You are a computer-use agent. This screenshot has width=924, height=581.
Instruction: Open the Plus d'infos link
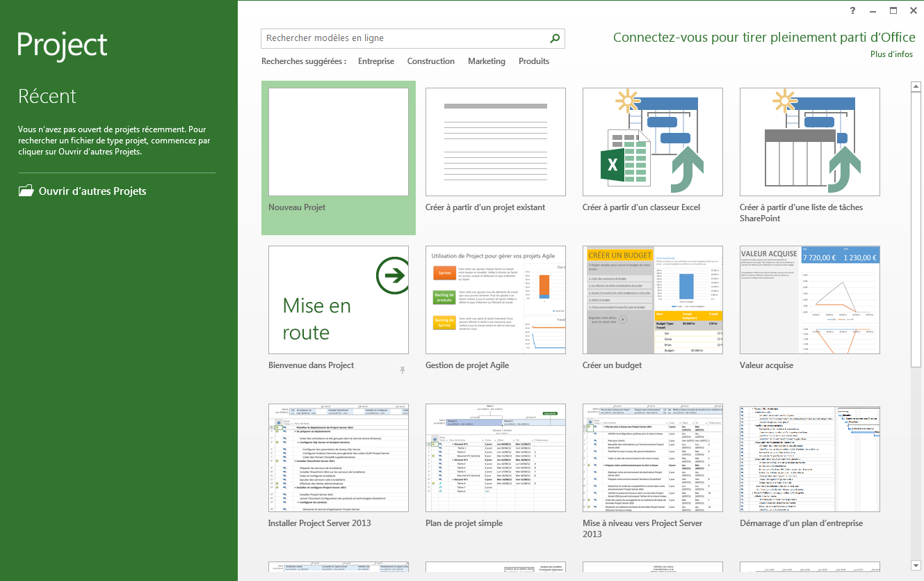(x=892, y=54)
